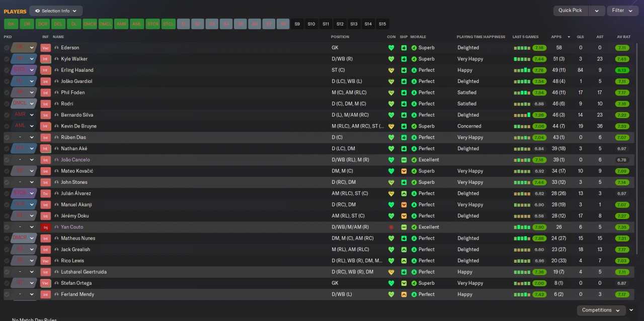Click Erling Haaland's 8.13 average rating badge
Screen dimensions: 644x321
[x=622, y=70]
